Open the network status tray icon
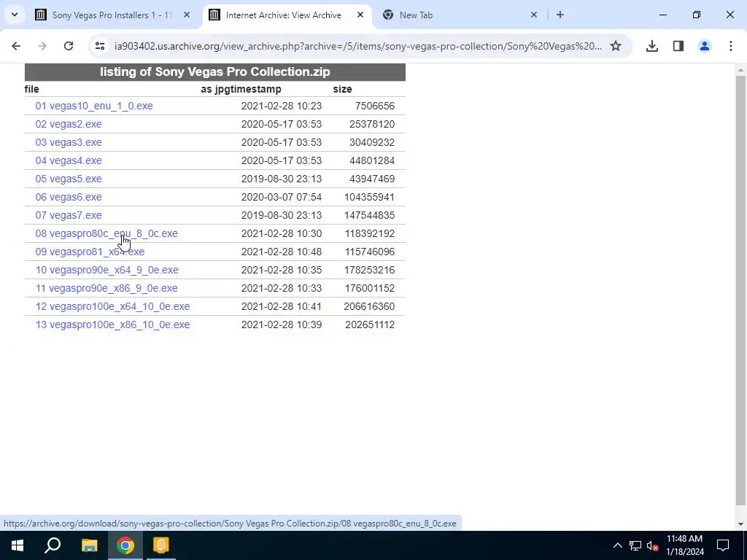747x560 pixels. coord(635,545)
